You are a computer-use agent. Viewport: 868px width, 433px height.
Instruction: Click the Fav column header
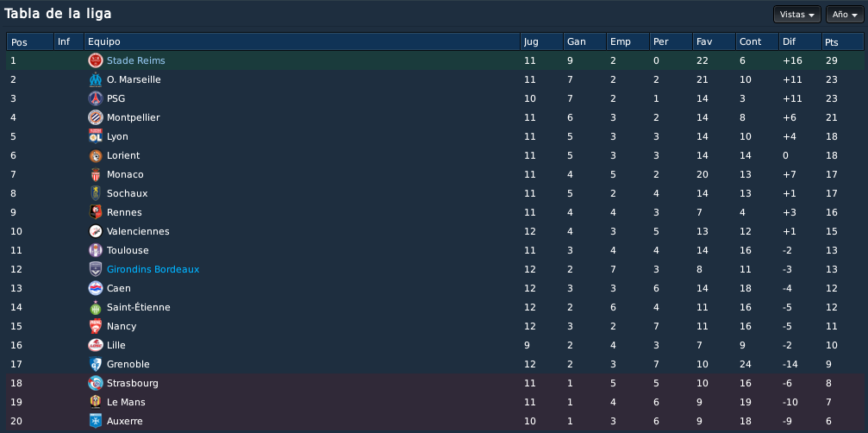[714, 41]
